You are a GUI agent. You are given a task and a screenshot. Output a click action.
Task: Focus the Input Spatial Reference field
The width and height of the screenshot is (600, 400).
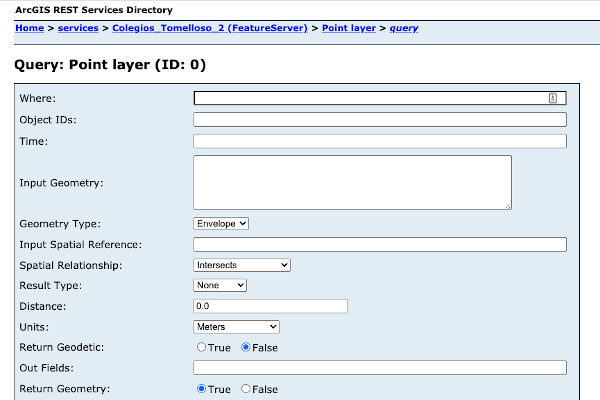tap(379, 244)
